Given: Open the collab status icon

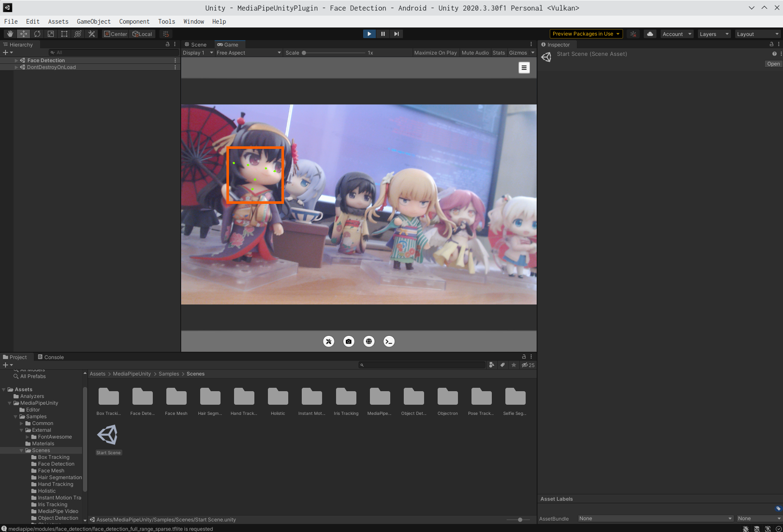Looking at the screenshot, I should (x=633, y=34).
